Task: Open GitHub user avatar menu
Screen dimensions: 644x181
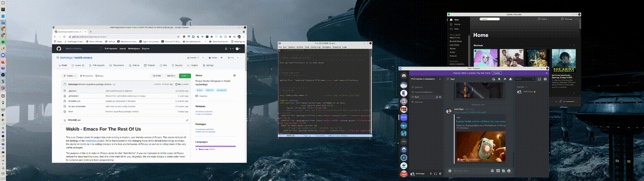Action: (237, 48)
